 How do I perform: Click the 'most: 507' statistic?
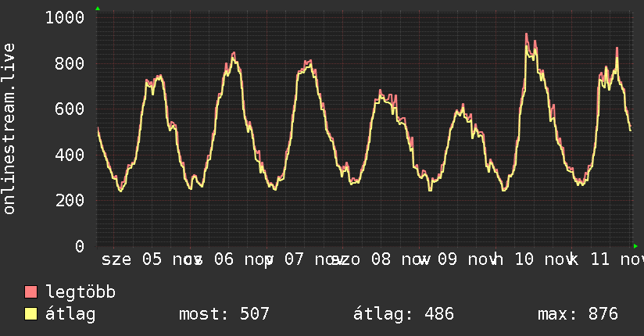tap(224, 315)
